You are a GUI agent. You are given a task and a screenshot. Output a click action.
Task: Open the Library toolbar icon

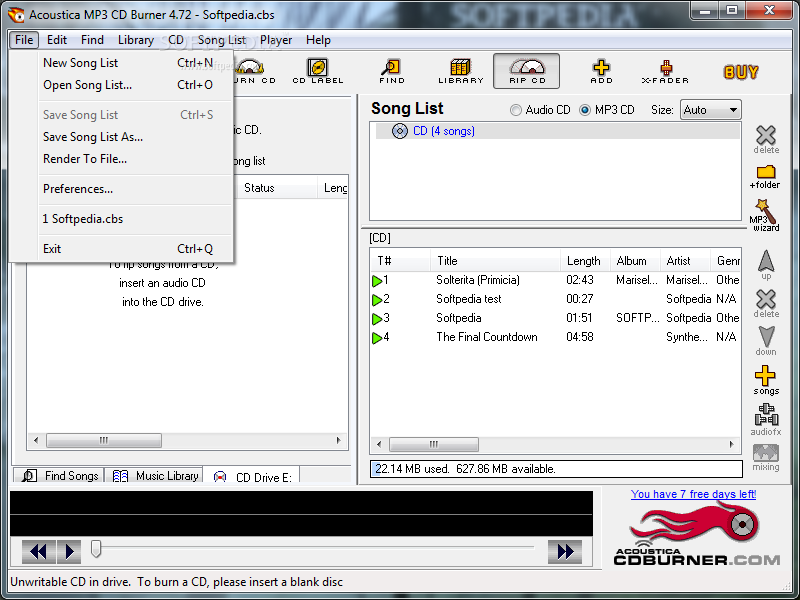tap(461, 70)
